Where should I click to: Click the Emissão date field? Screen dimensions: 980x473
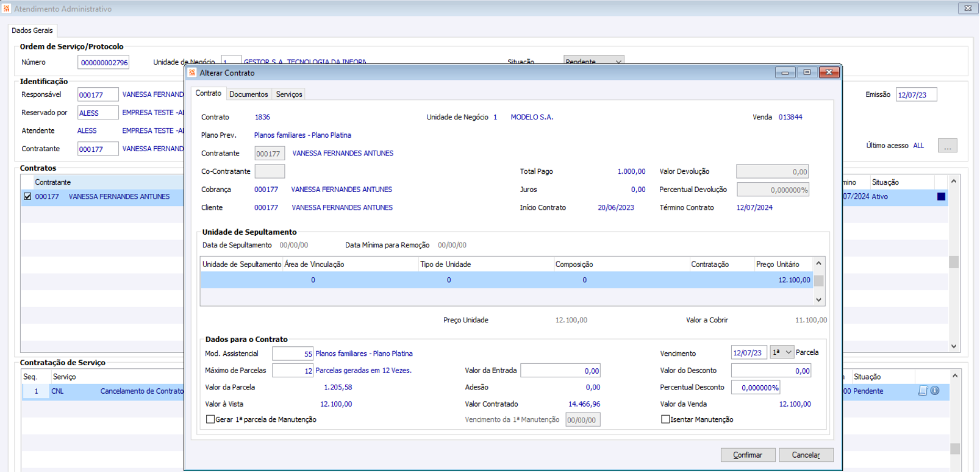[x=917, y=95]
